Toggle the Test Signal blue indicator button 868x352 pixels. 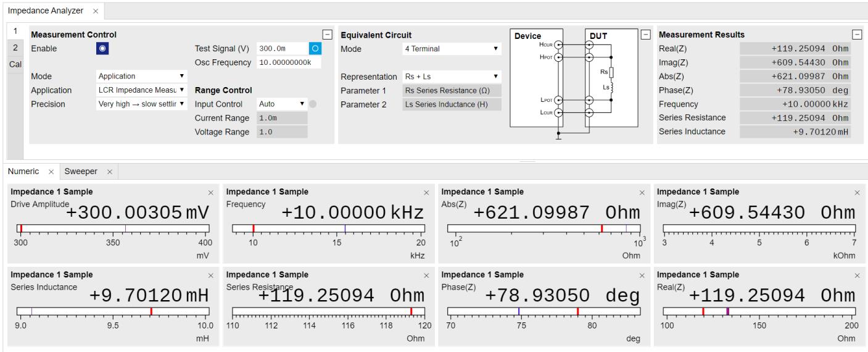click(x=315, y=49)
